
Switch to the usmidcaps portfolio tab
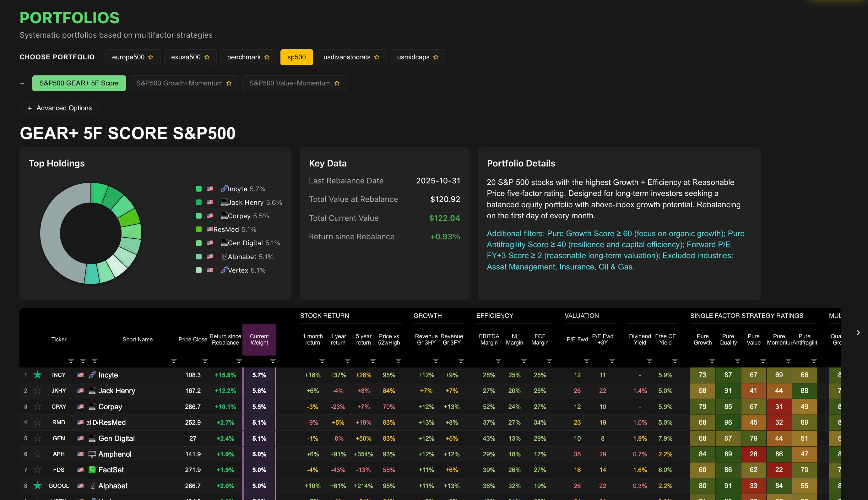[x=413, y=57]
